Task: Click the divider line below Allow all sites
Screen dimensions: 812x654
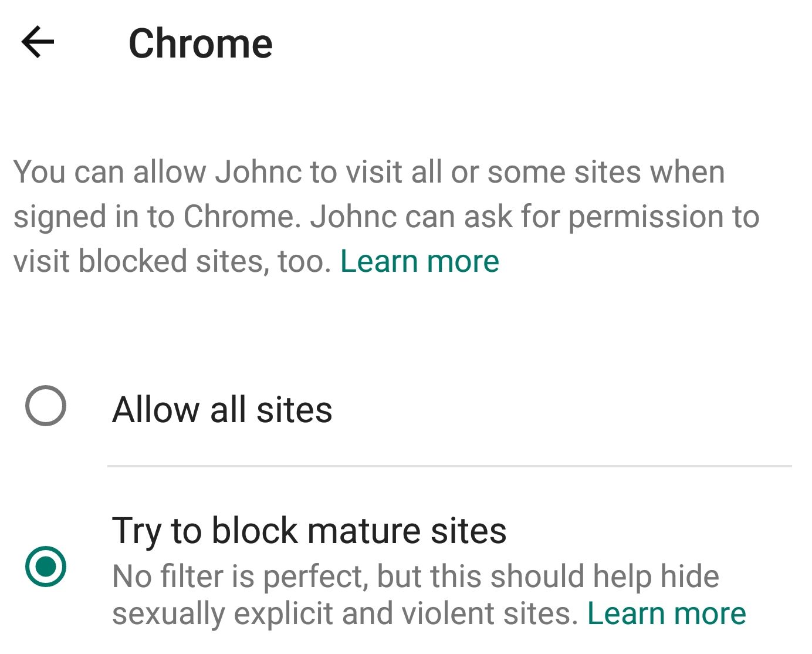Action: [x=449, y=466]
